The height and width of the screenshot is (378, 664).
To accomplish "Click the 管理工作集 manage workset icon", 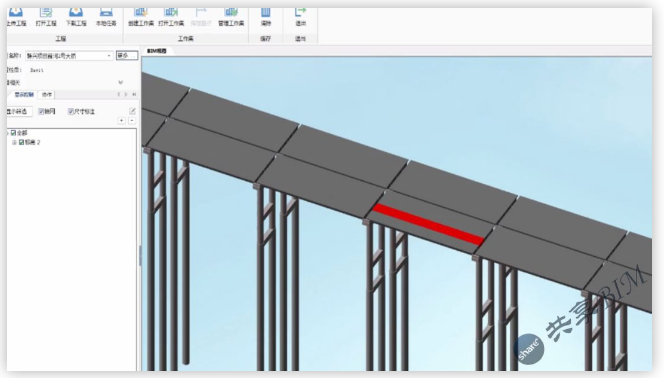I will 231,12.
